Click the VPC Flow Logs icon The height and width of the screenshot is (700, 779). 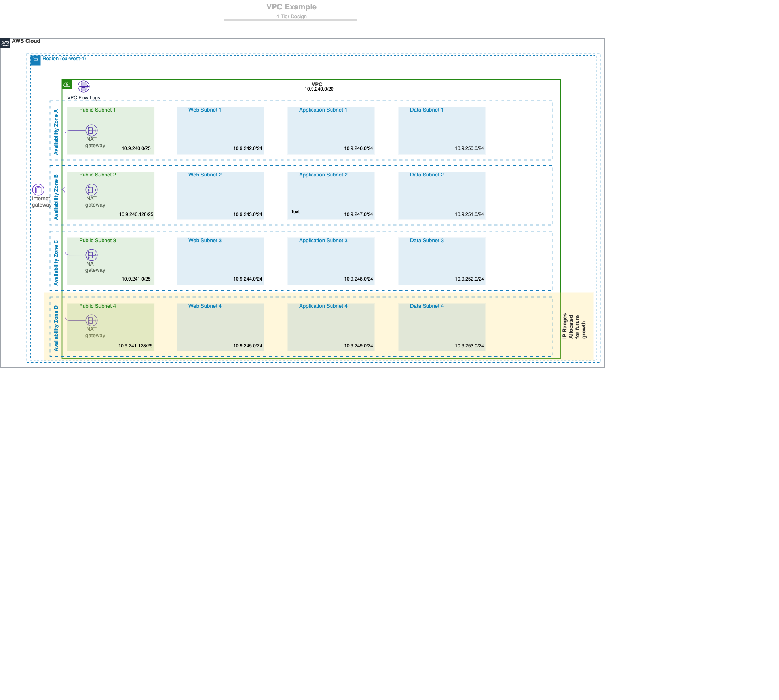(84, 86)
